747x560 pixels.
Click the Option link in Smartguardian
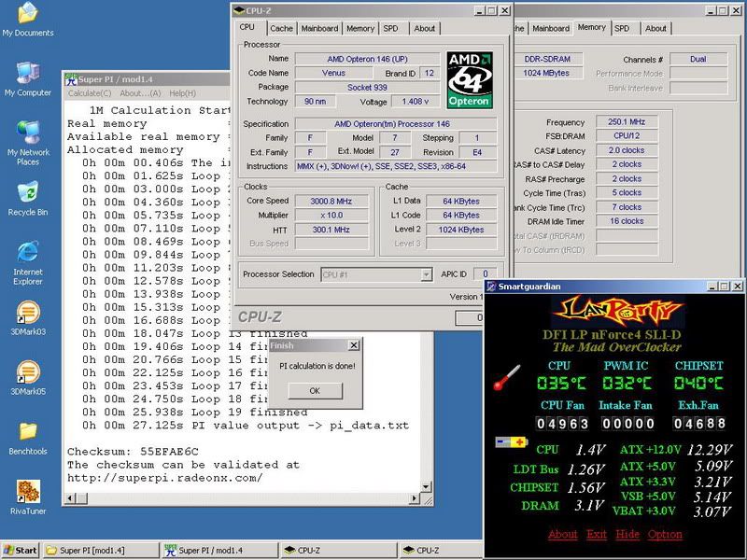pos(665,534)
